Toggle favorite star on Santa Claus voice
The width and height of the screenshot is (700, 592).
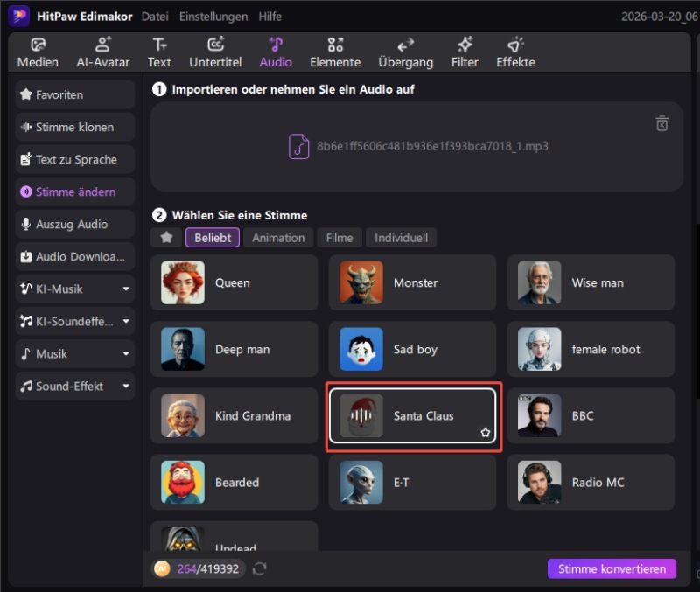486,433
